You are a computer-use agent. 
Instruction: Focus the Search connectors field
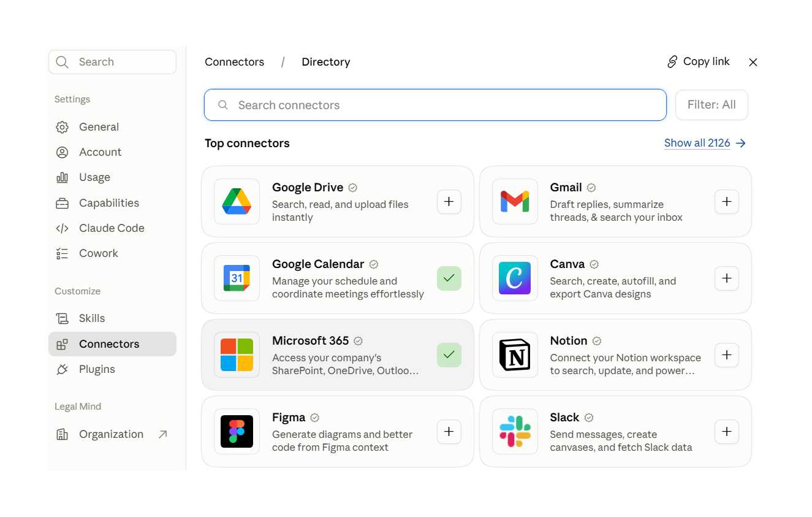point(435,105)
